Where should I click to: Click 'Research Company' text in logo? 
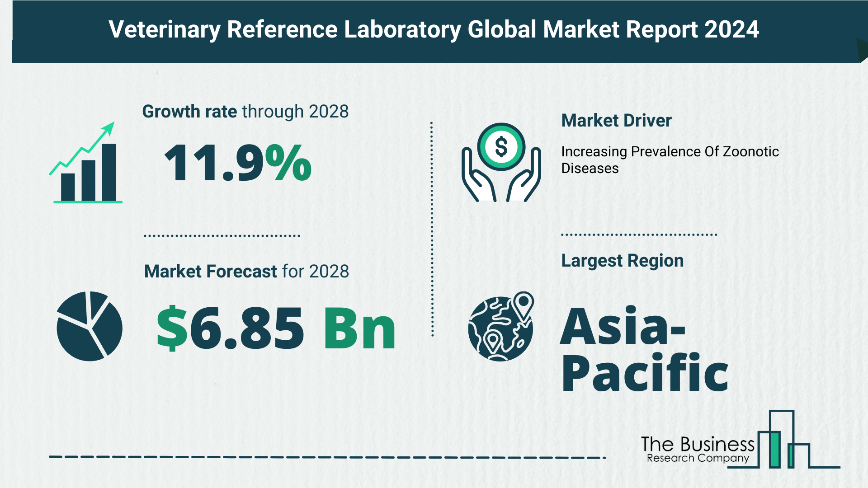[x=698, y=458]
